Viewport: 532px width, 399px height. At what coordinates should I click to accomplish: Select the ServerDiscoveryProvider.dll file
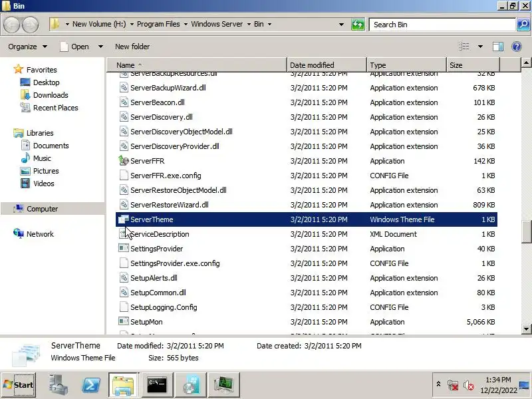(307, 146)
